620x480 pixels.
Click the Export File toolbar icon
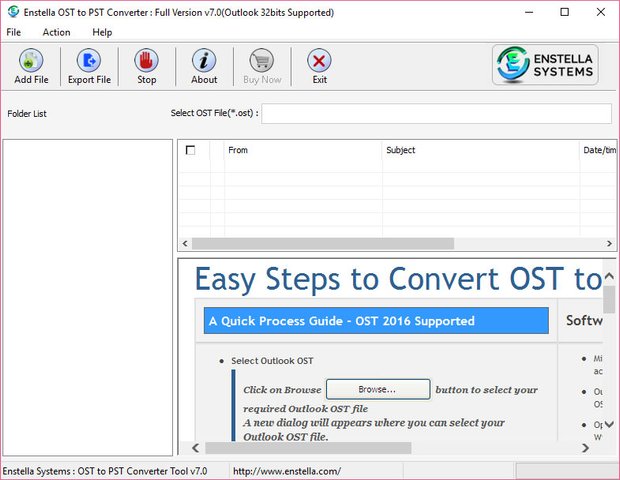[89, 60]
